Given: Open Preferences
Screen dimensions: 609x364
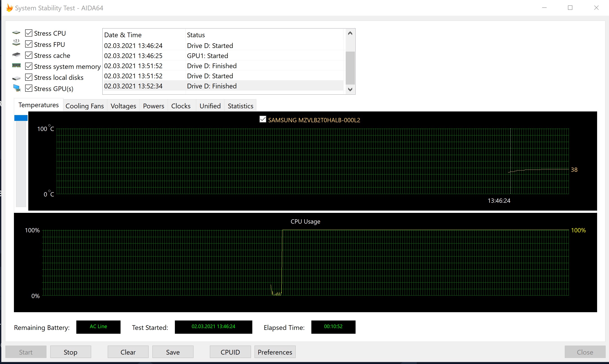Looking at the screenshot, I should tap(275, 352).
